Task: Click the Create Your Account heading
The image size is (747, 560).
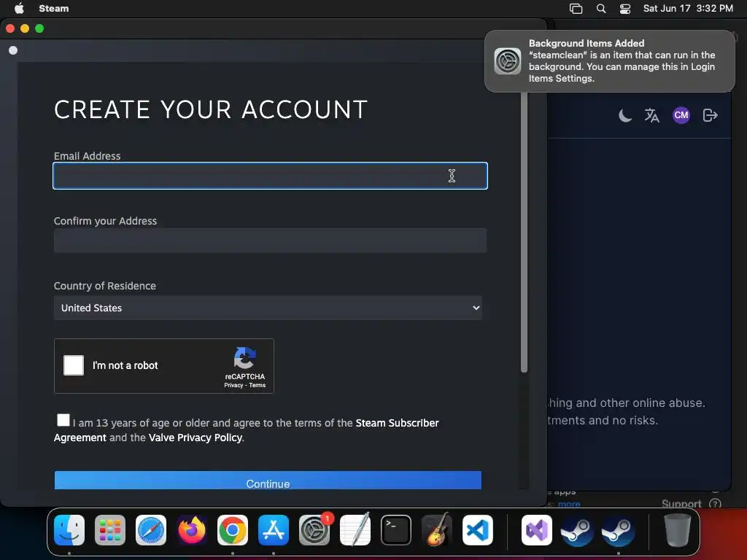Action: pos(211,109)
